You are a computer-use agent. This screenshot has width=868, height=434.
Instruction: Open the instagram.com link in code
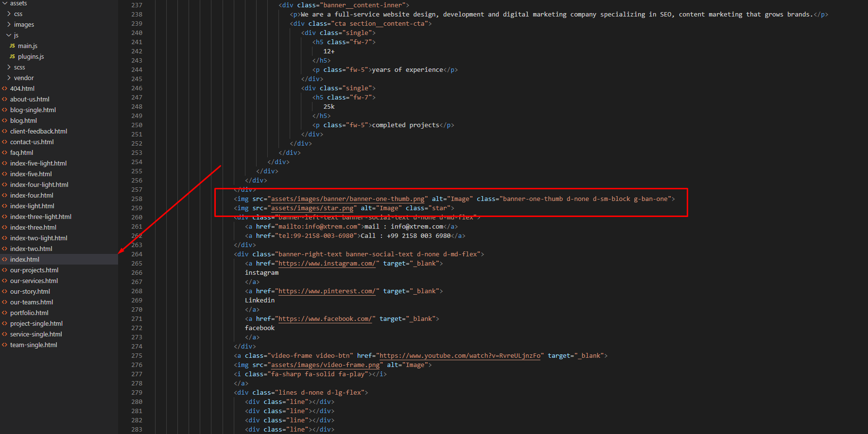(327, 263)
